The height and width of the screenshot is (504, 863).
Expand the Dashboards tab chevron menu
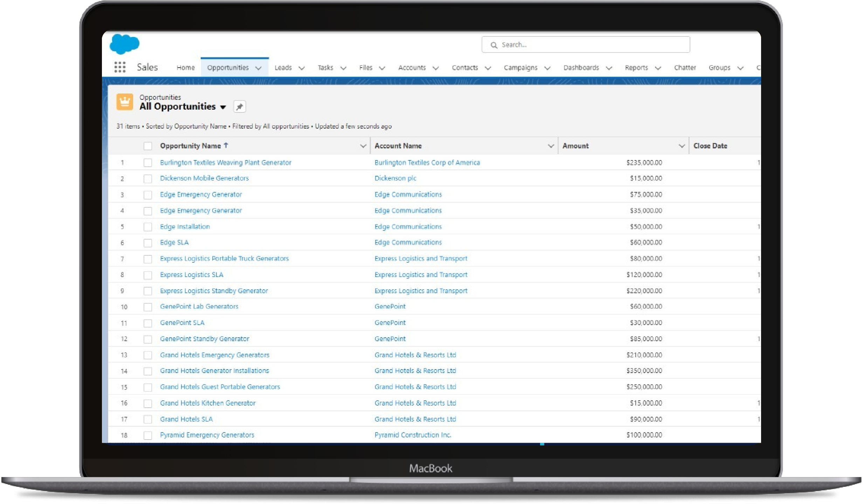coord(609,68)
